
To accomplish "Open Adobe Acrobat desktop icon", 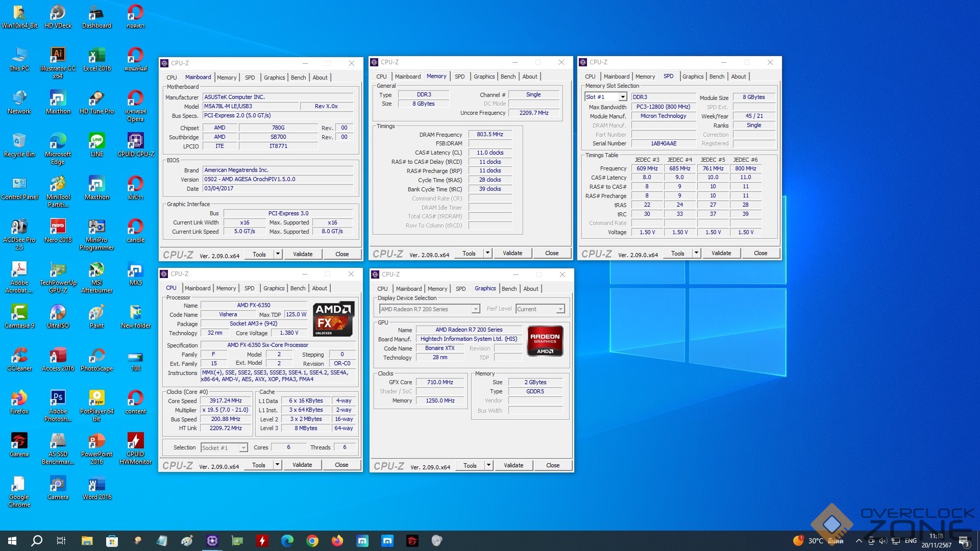I will (19, 278).
